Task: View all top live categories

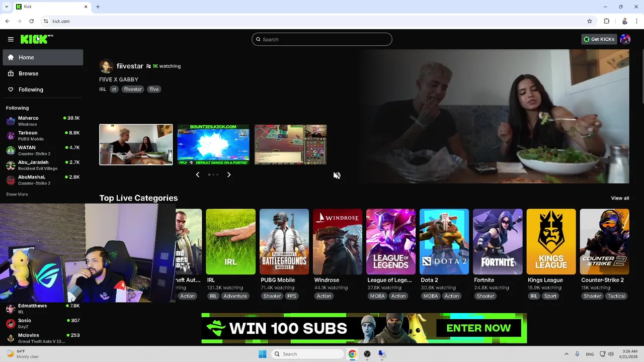Action: coord(620,198)
